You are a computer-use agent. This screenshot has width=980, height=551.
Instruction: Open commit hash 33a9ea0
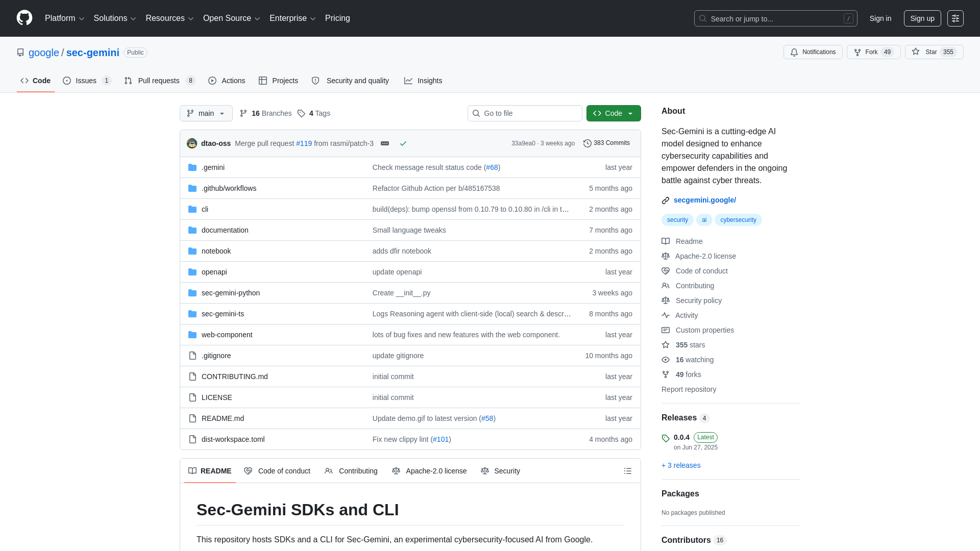pos(523,143)
